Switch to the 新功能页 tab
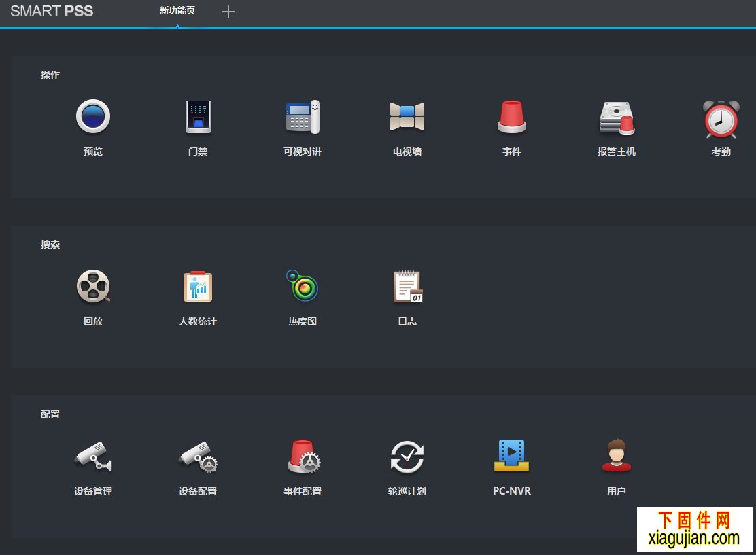This screenshot has width=756, height=555. tap(177, 11)
